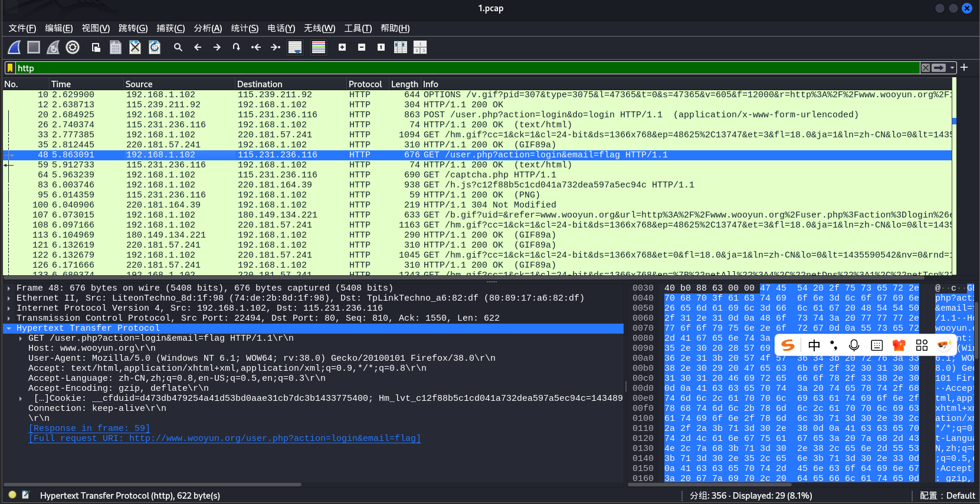980x504 pixels.
Task: Open the 无线(W) menu
Action: click(319, 28)
